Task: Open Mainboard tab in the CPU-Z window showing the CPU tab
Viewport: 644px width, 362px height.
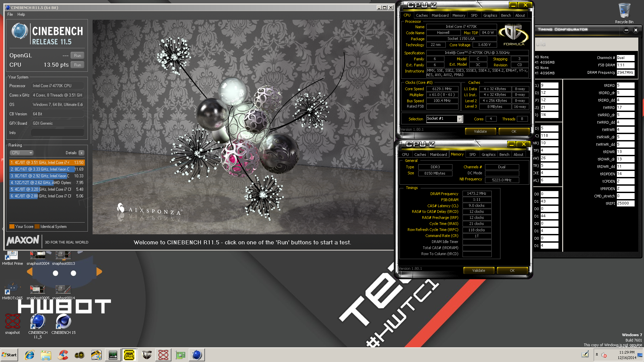Action: pos(440,15)
